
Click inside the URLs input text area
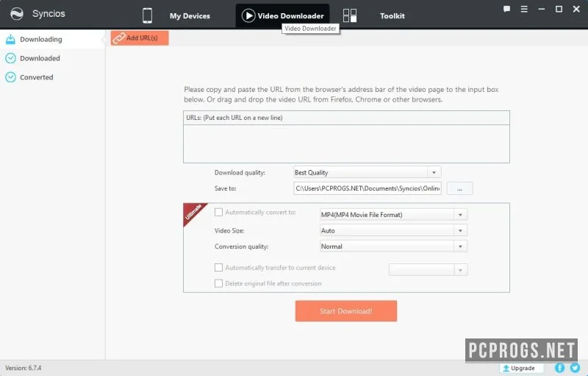tap(346, 143)
